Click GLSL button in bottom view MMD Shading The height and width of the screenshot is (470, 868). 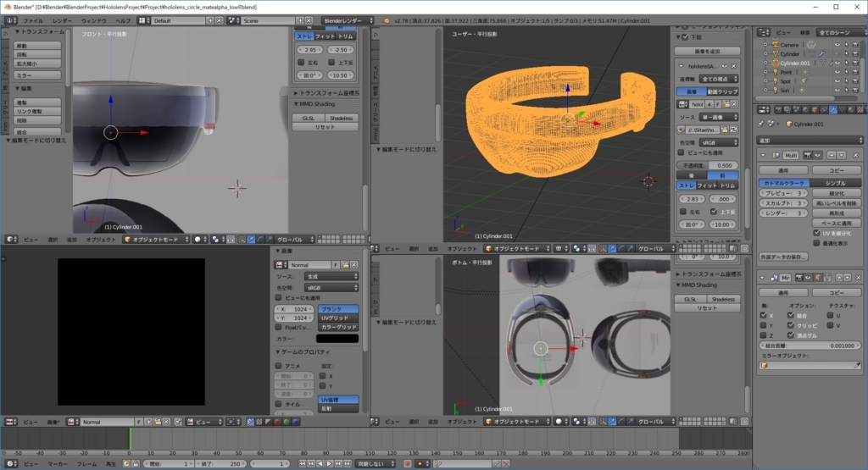(690, 299)
